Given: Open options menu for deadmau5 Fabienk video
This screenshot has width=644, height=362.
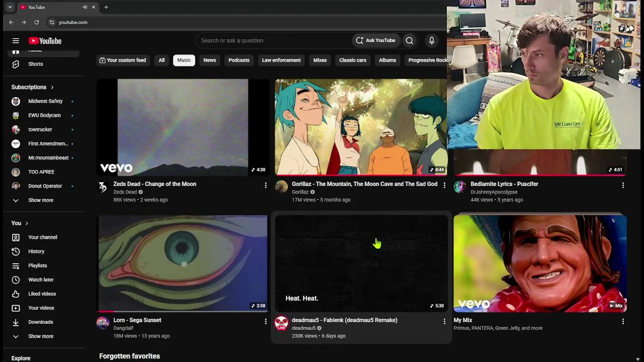Looking at the screenshot, I should tap(444, 321).
